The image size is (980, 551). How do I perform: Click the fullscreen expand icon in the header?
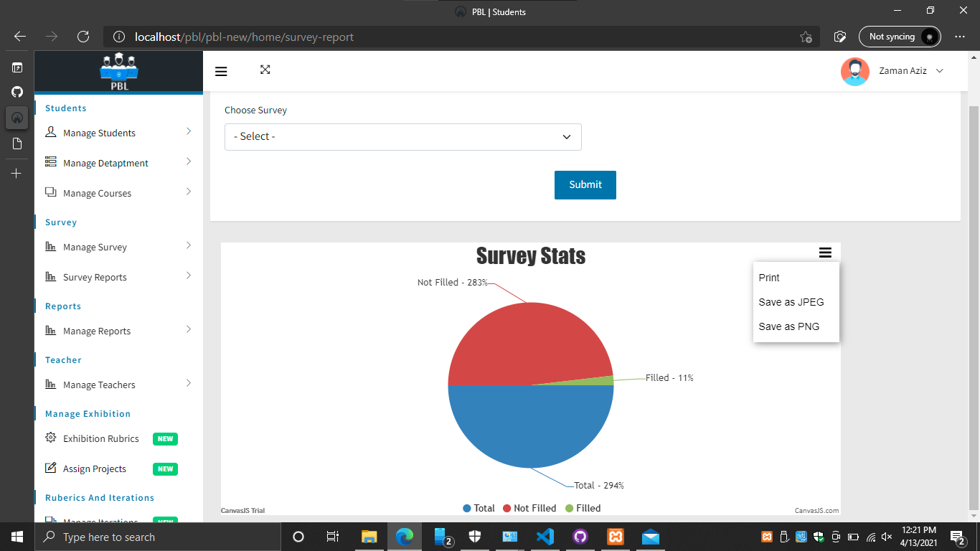pyautogui.click(x=265, y=70)
